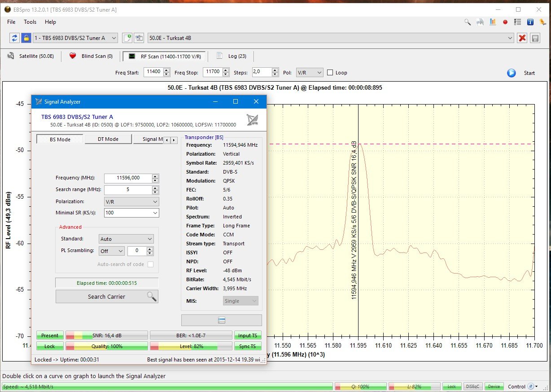Screen dimensions: 551x392
Task: Click the blue info icon
Action: (530, 22)
